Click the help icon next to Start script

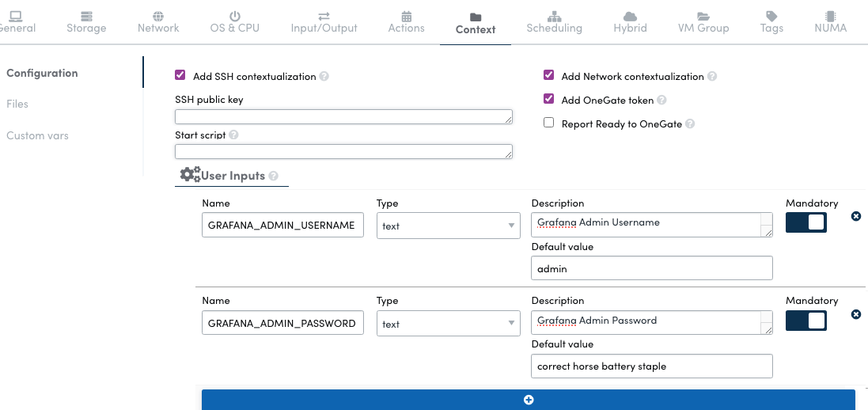[x=233, y=135]
